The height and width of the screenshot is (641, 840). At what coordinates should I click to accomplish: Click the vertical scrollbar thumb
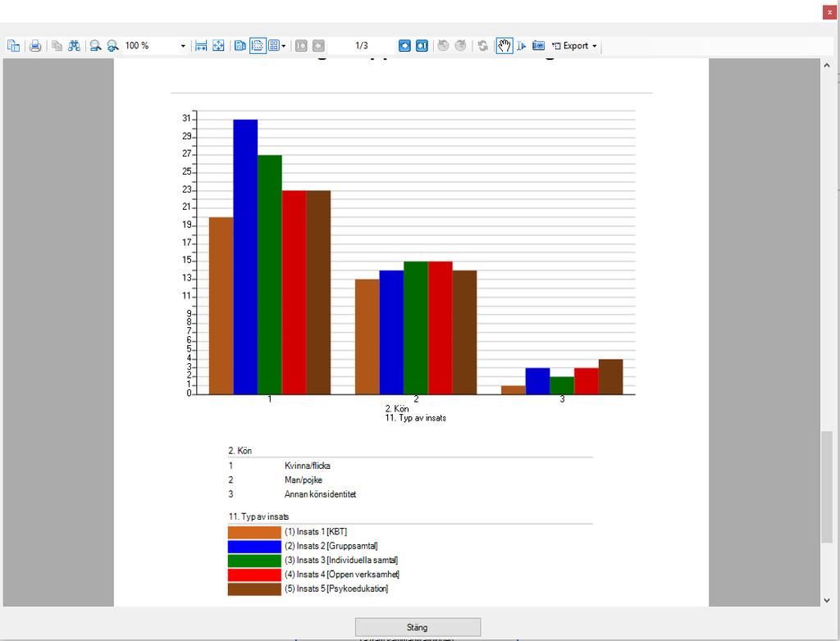tap(827, 486)
